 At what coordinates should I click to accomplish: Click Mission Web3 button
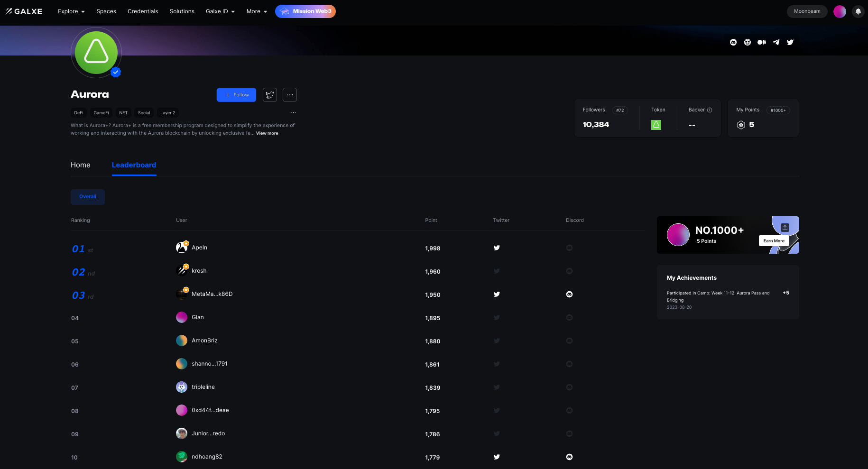305,11
